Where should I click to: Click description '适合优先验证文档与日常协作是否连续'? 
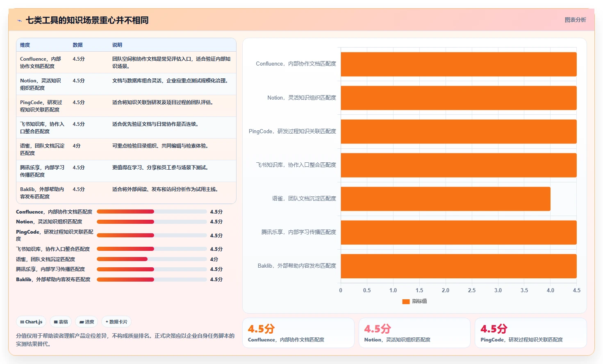155,124
